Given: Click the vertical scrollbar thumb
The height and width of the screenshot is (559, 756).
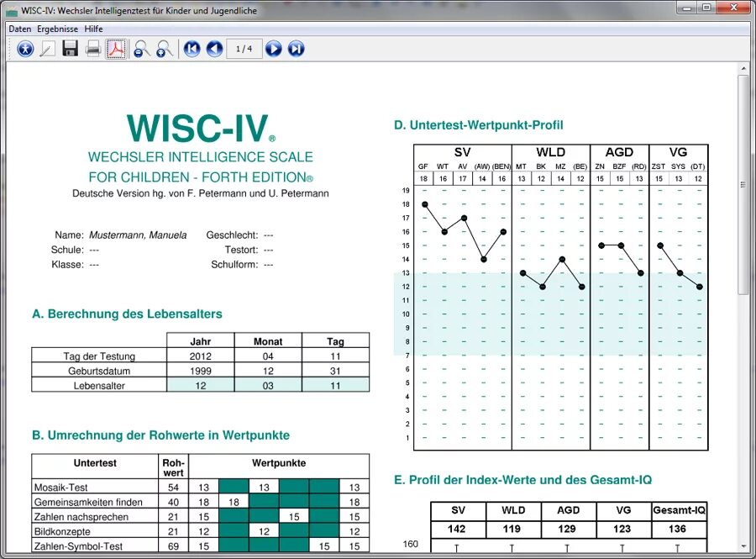Looking at the screenshot, I should coord(743,184).
